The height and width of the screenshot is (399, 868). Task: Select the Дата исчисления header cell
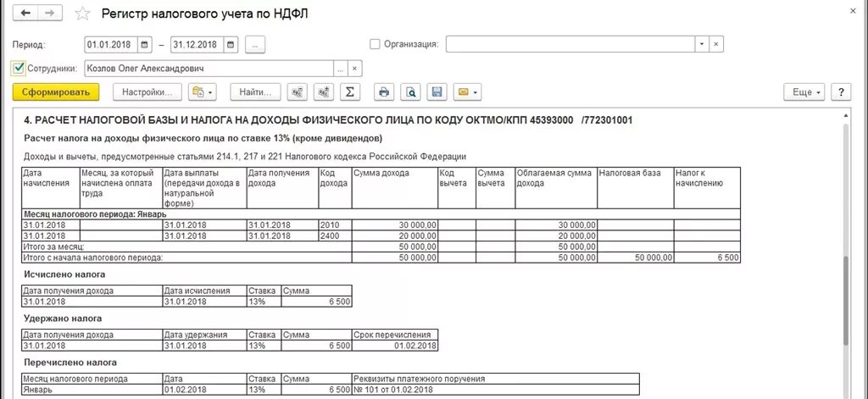click(205, 291)
